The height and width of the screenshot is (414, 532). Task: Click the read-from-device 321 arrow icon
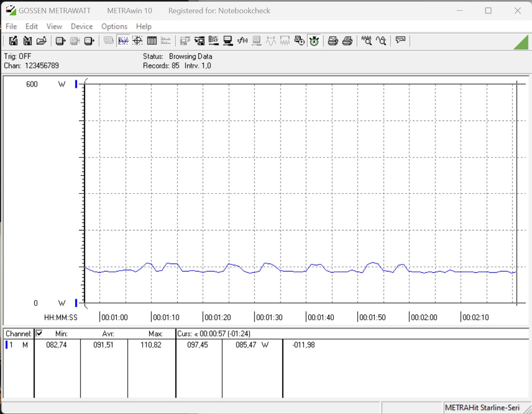click(x=61, y=41)
